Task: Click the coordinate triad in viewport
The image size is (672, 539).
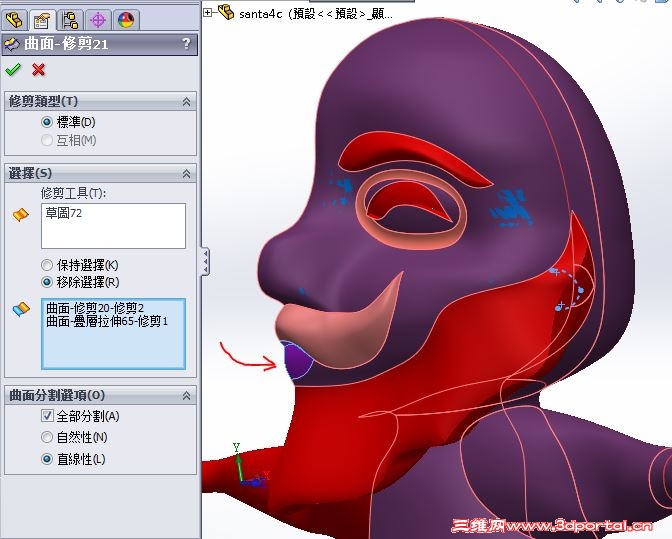Action: click(251, 467)
